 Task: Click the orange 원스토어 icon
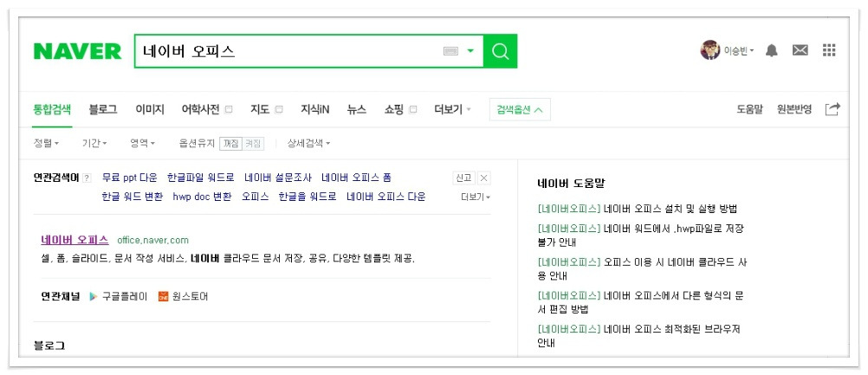pyautogui.click(x=164, y=296)
